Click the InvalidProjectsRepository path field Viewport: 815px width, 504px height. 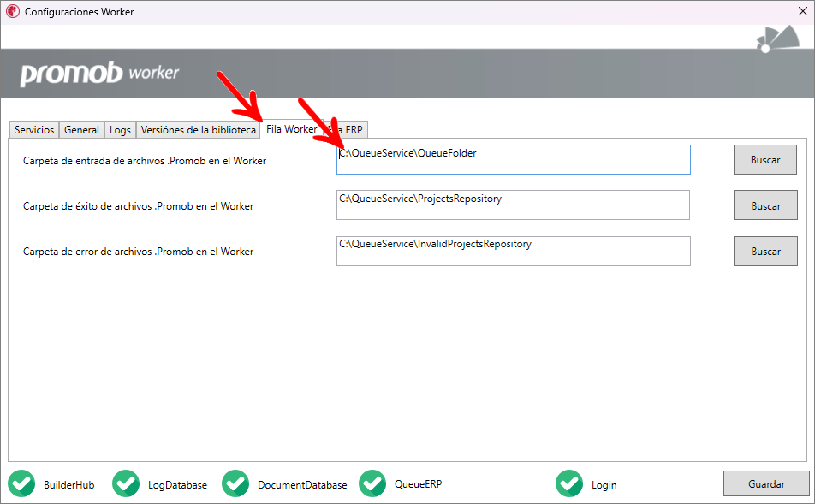pyautogui.click(x=514, y=251)
